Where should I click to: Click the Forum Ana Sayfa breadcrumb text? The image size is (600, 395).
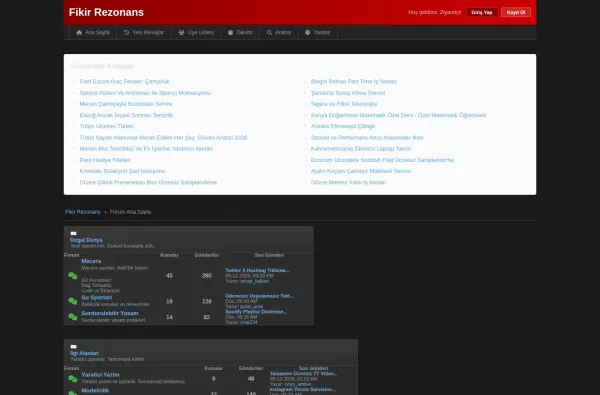click(130, 212)
